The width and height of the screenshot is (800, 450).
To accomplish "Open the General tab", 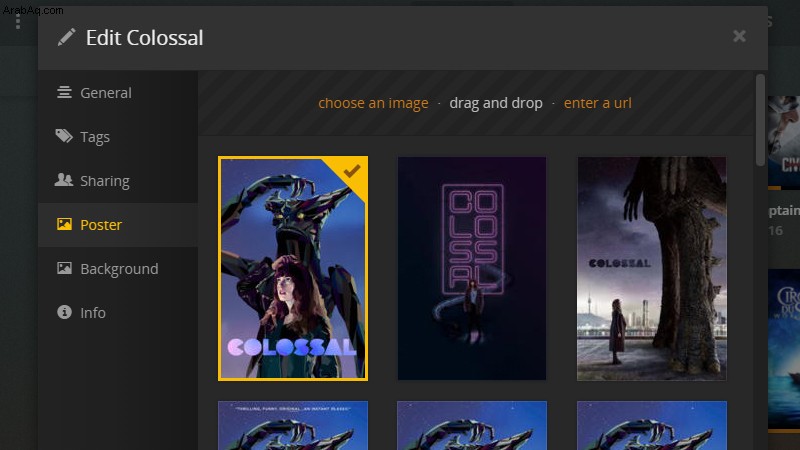I will coord(118,93).
